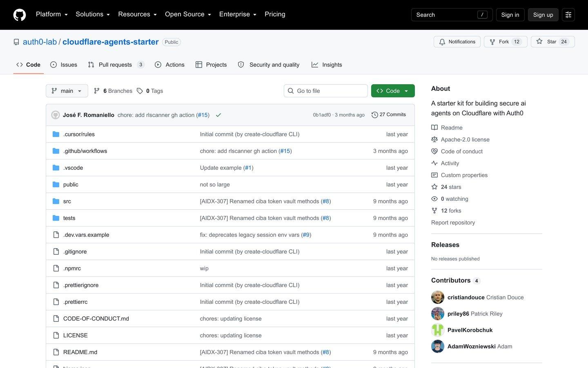This screenshot has height=368, width=588.
Task: Click Report repository link
Action: [453, 222]
